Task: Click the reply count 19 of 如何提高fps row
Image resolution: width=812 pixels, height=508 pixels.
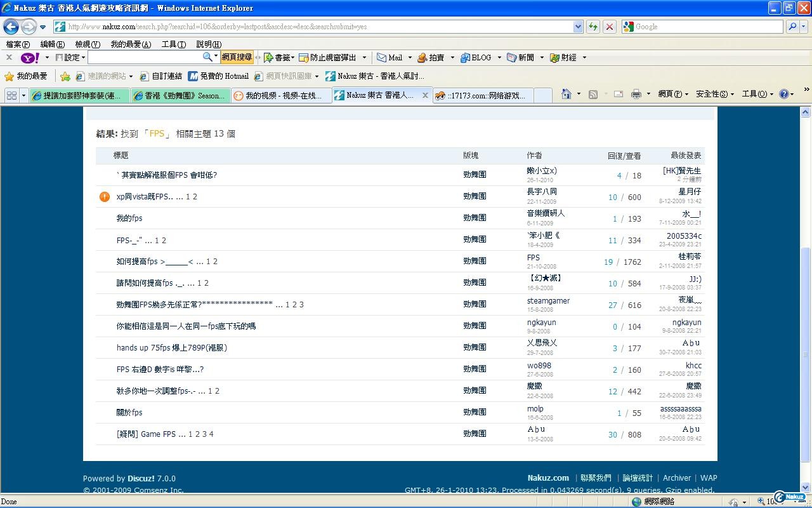Action: [608, 262]
